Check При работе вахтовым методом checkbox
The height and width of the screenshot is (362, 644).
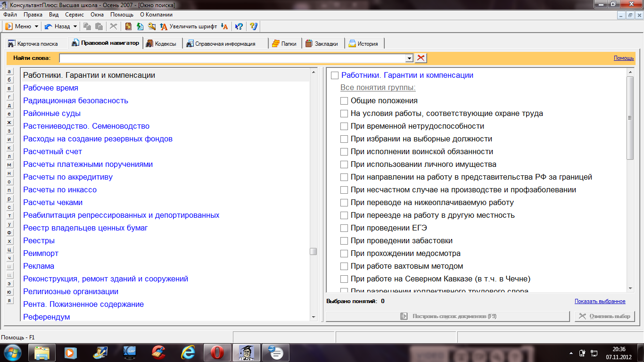point(344,266)
